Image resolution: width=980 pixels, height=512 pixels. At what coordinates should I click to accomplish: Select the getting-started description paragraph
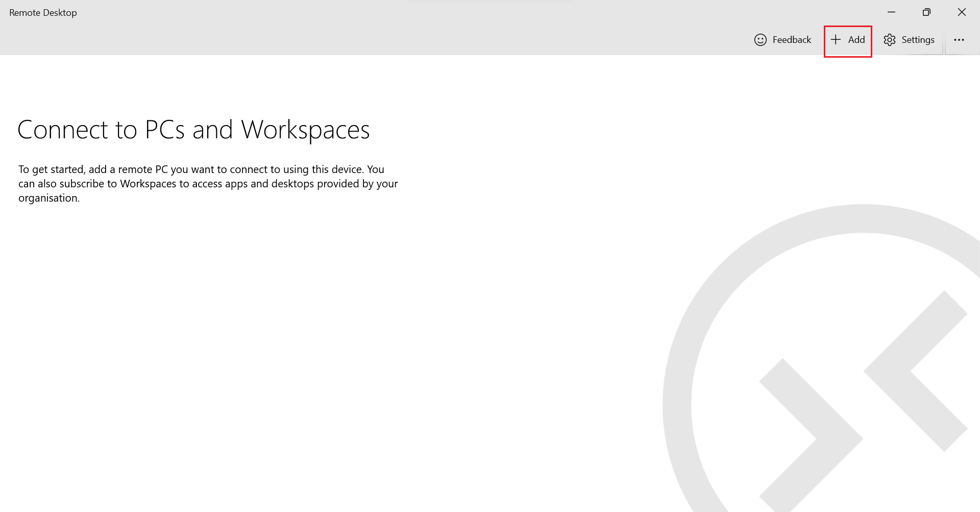pos(208,183)
